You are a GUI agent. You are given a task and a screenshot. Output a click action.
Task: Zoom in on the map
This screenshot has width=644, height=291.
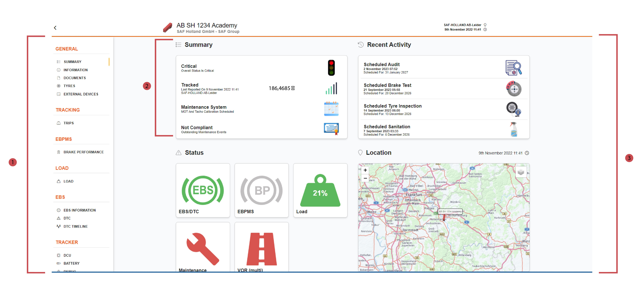tap(365, 170)
